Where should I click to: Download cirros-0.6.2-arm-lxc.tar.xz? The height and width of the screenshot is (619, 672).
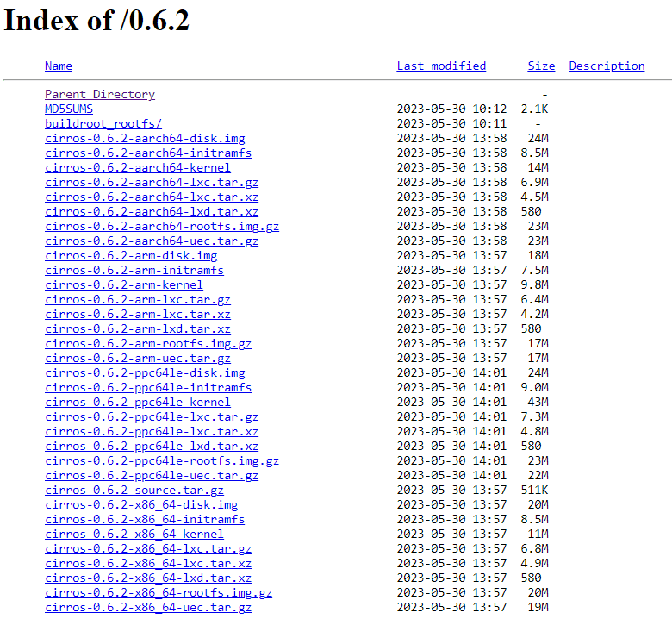coord(138,314)
